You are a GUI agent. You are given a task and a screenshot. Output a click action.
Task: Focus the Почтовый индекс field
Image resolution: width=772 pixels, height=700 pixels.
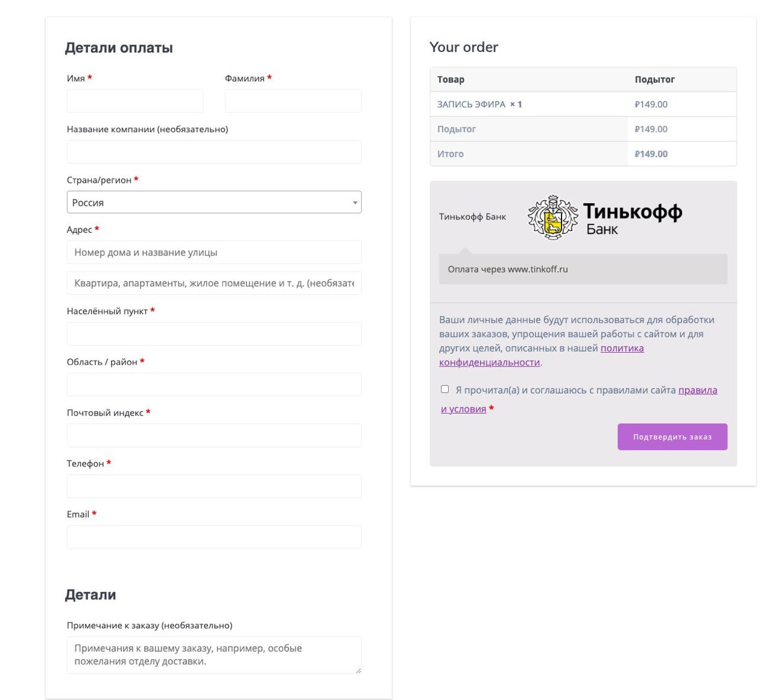click(214, 435)
